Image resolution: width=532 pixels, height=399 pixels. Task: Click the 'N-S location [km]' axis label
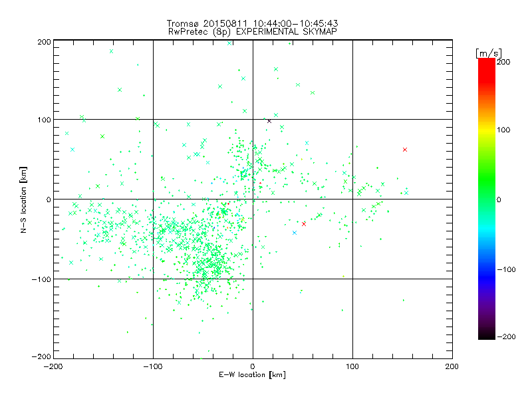tap(23, 199)
